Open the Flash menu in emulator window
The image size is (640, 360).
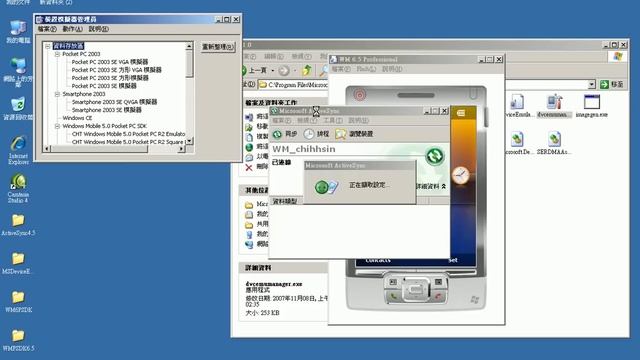tap(366, 69)
